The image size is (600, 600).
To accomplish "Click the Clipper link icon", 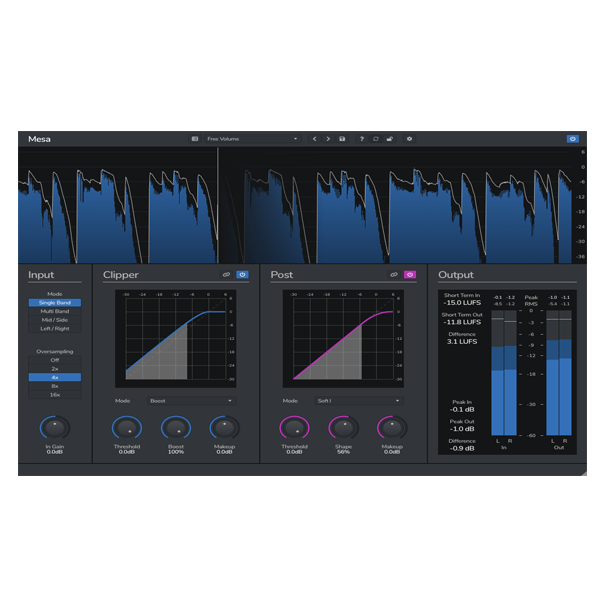I will (226, 274).
